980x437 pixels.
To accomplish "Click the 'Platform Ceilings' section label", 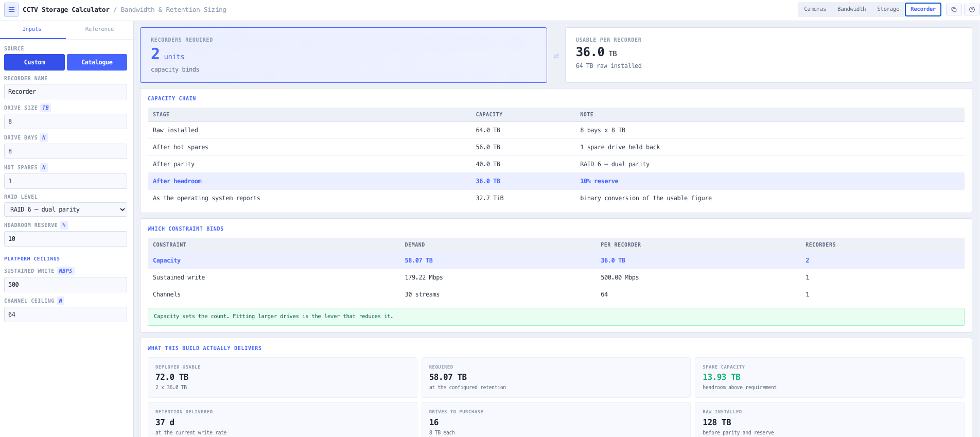I will click(32, 259).
